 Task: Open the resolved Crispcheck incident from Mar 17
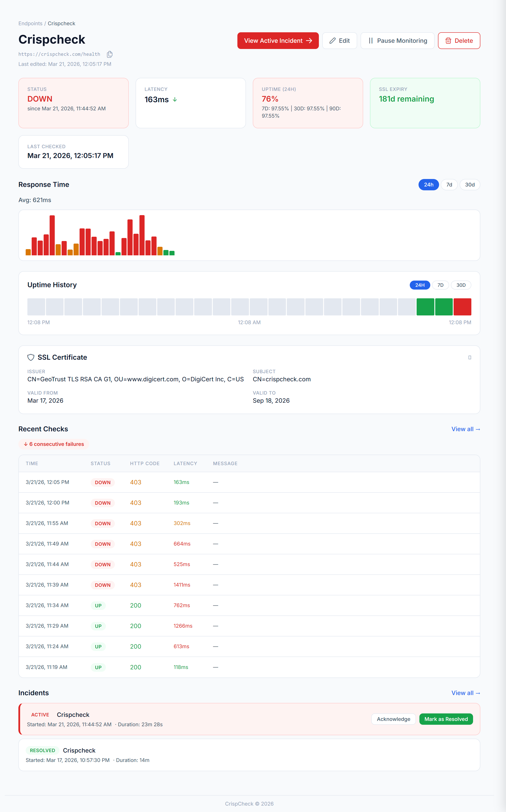point(79,750)
